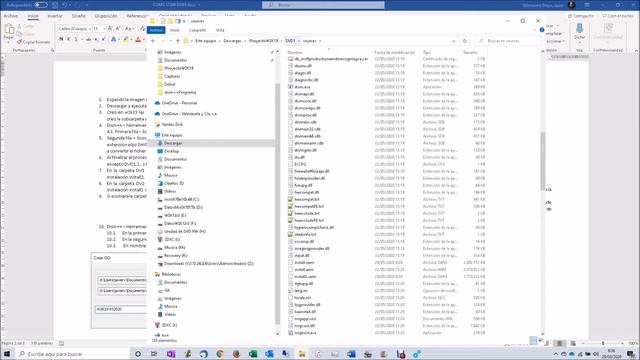Toggle the Autoguardado switch in Word

pos(41,5)
